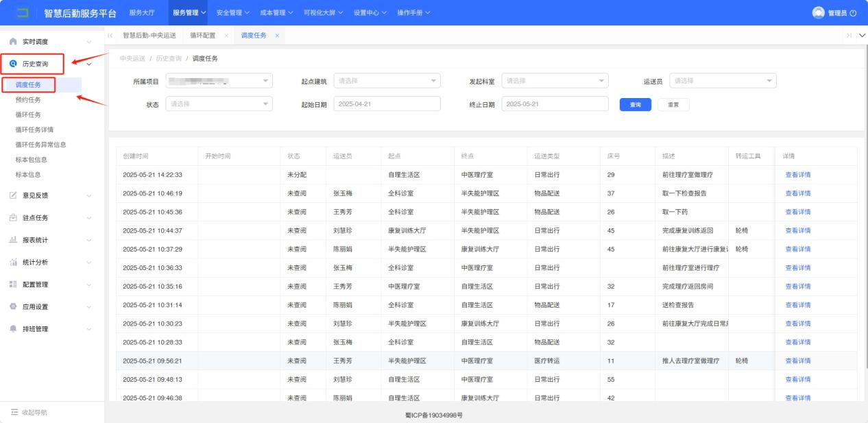
Task: Switch to the 智慧后勤-中央运送 tab
Action: [x=149, y=36]
